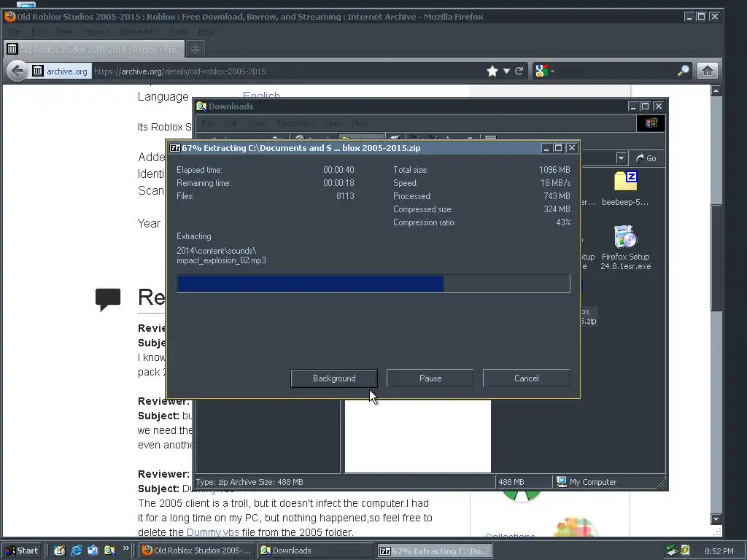Click the reviews speech bubble icon
The image size is (747, 560).
pyautogui.click(x=108, y=300)
